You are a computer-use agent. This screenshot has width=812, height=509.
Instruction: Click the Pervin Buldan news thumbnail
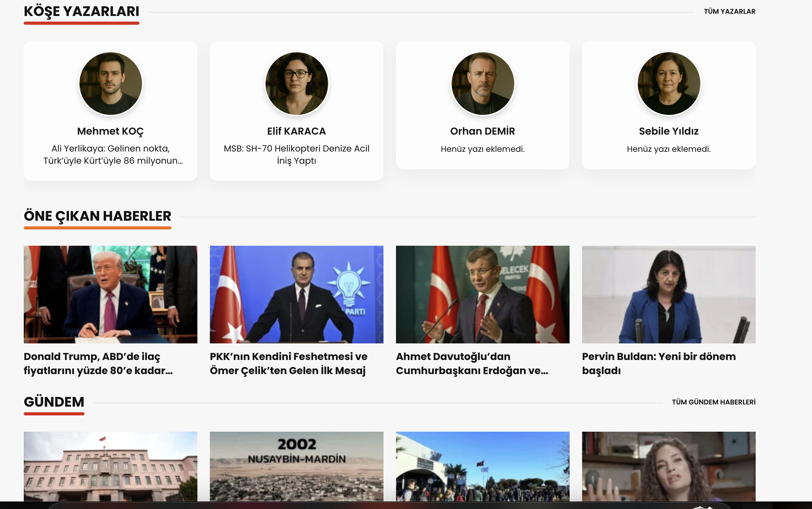point(668,294)
